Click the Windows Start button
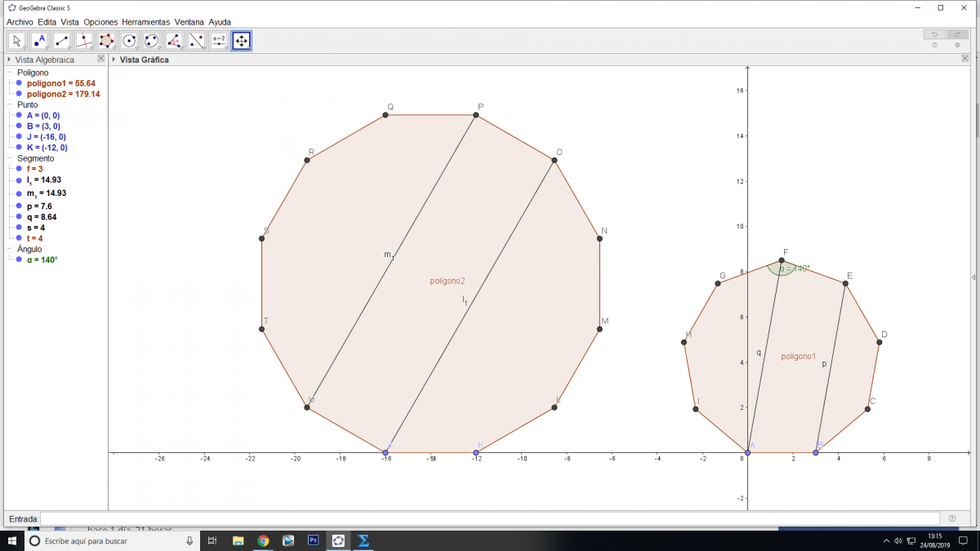 pos(11,540)
